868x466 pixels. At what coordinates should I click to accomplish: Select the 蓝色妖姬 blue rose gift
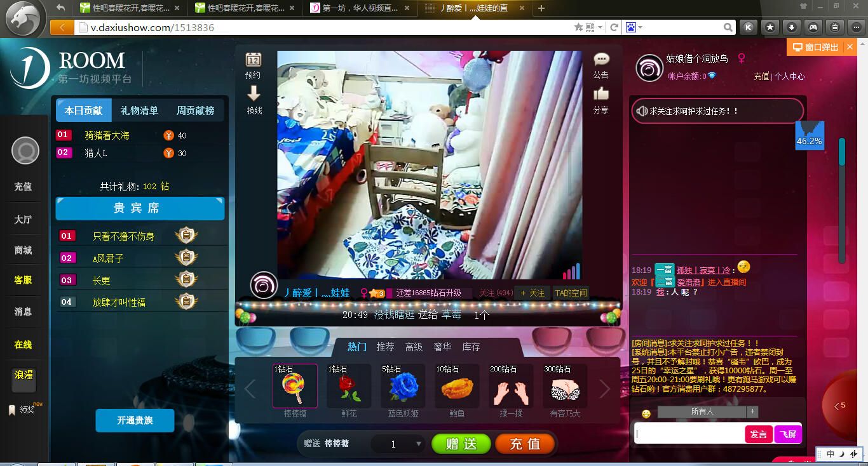pyautogui.click(x=403, y=385)
